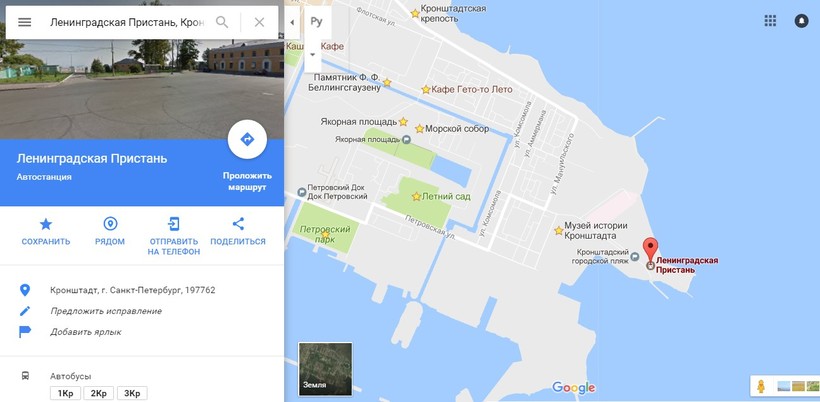The image size is (820, 402).
Task: Select bus route 1Кр
Action: [65, 393]
